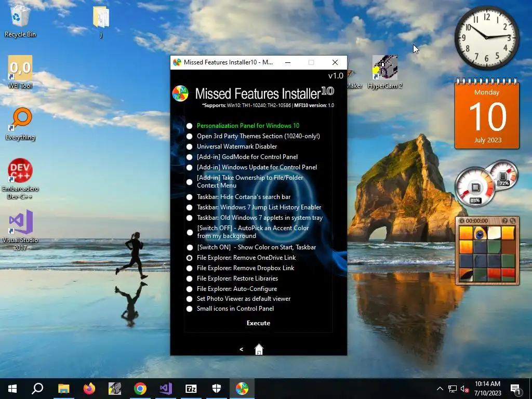Image resolution: width=532 pixels, height=399 pixels.
Task: Open the taskbar clock and date
Action: (487, 389)
